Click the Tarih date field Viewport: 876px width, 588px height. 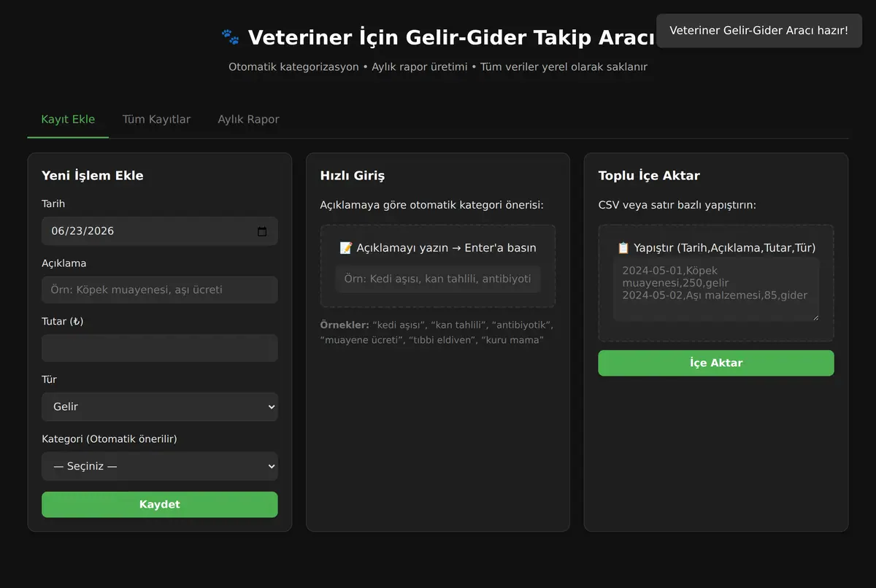[x=160, y=231]
